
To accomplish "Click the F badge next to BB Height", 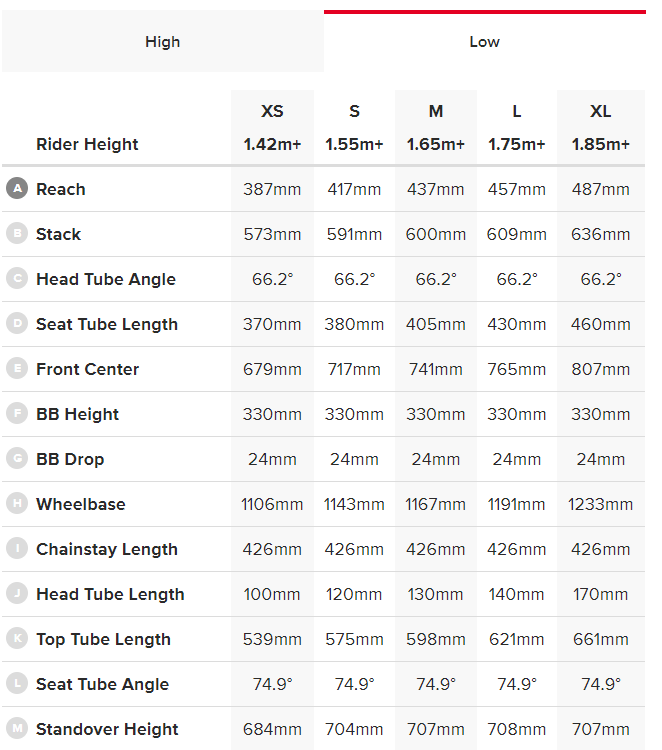I will (16, 414).
